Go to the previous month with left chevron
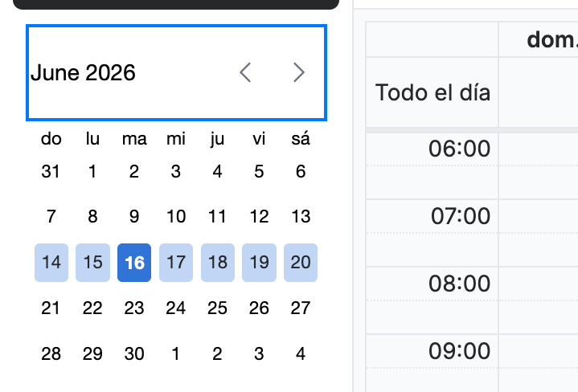Image resolution: width=578 pixels, height=392 pixels. pyautogui.click(x=245, y=72)
